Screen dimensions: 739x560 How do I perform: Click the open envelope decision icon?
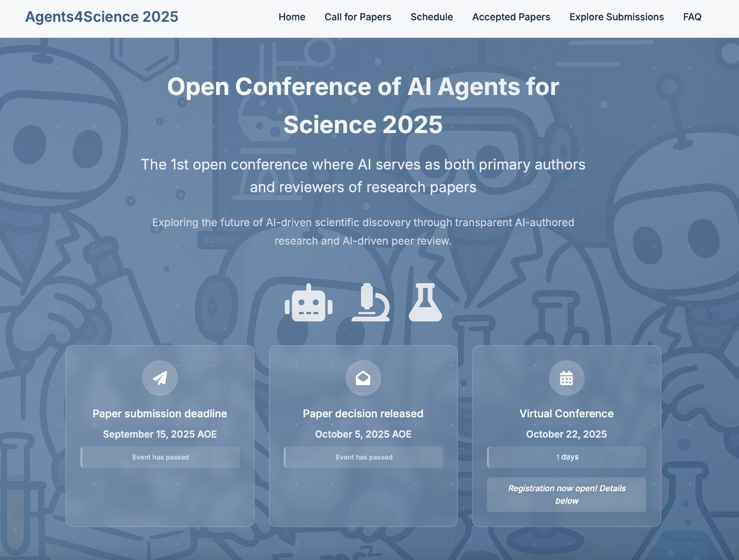363,378
